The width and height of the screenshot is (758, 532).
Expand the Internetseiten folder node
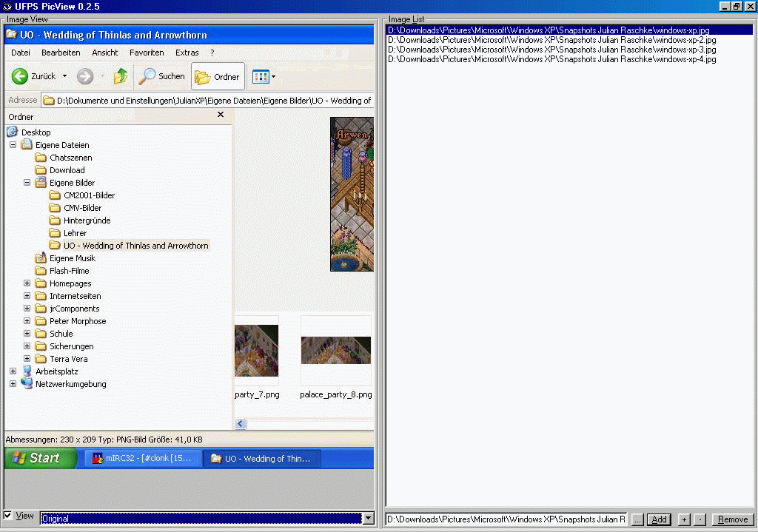click(x=27, y=296)
